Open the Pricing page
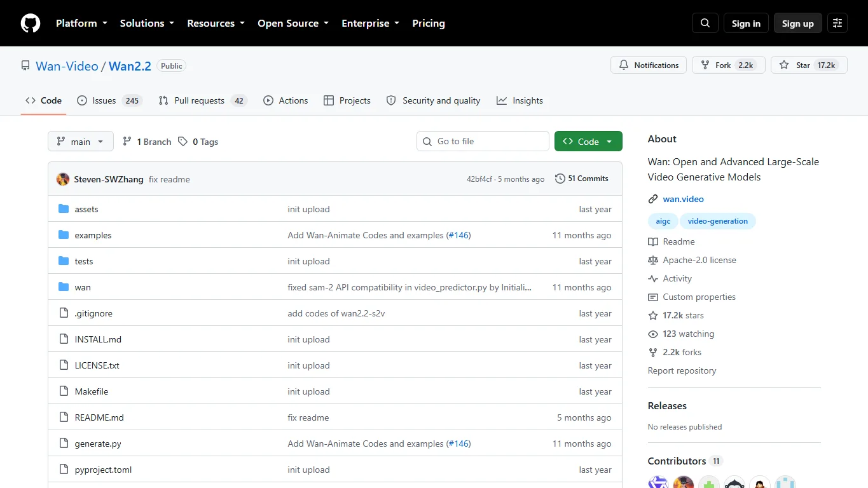The width and height of the screenshot is (868, 488). click(429, 24)
